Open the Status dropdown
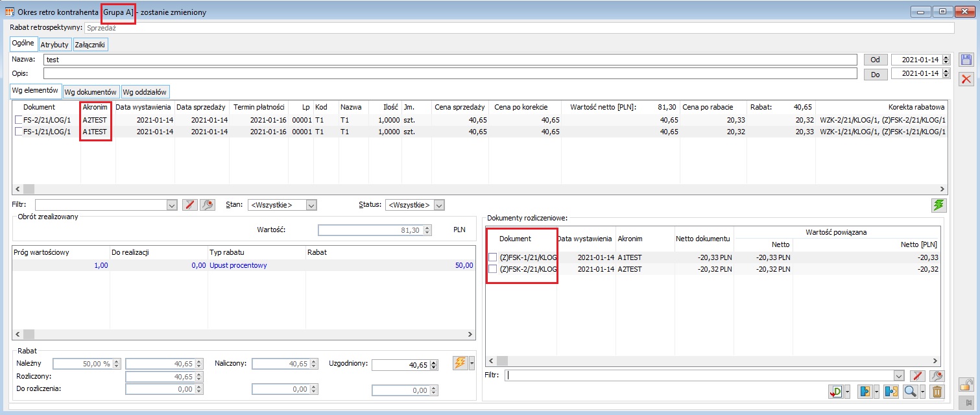 pyautogui.click(x=440, y=205)
